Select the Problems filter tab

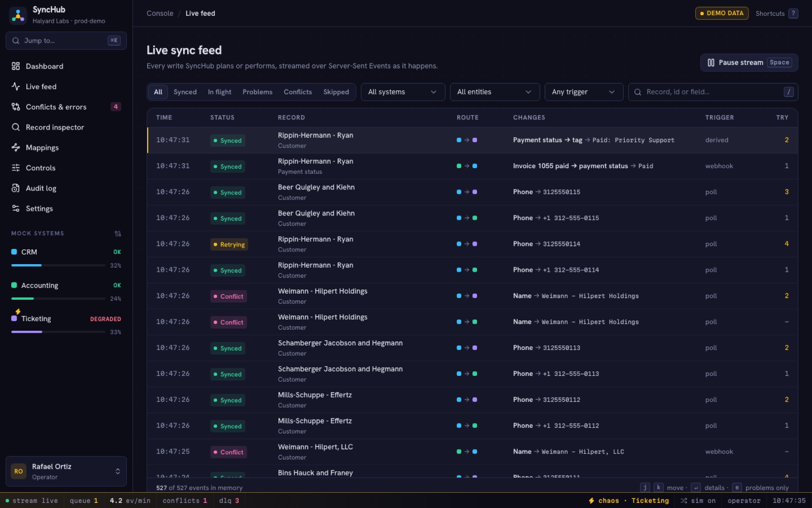[257, 92]
